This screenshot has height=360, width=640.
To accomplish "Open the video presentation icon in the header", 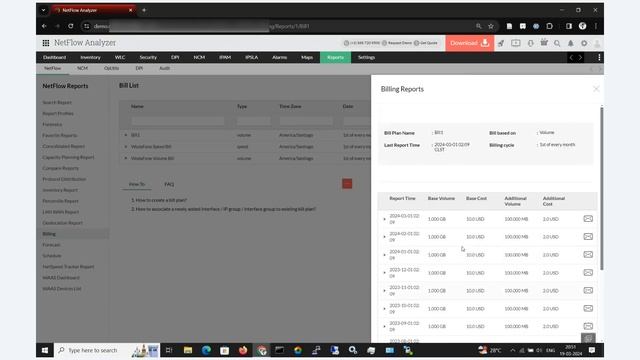I will coord(516,43).
